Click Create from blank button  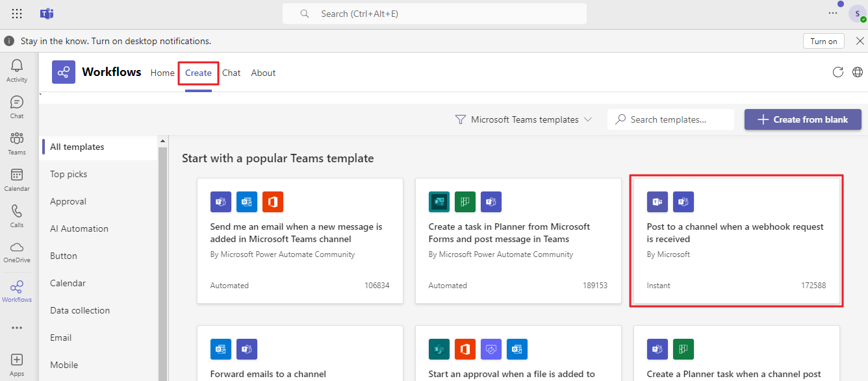[803, 119]
